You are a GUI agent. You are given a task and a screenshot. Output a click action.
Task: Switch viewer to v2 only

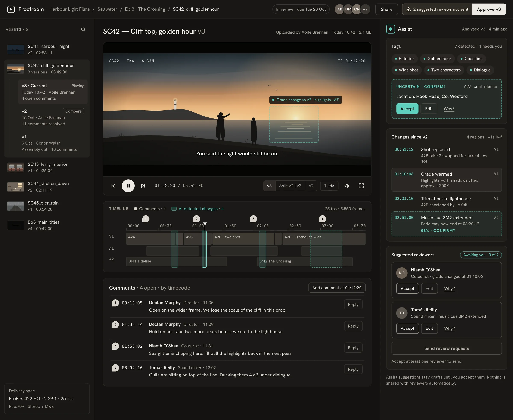pos(311,186)
